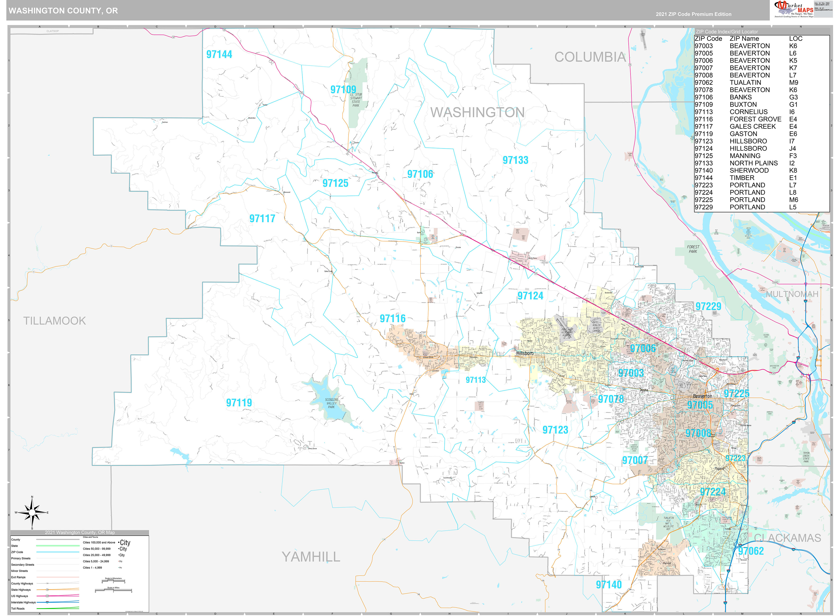Click the US Highways legend entry
The image size is (840, 616).
(x=45, y=596)
